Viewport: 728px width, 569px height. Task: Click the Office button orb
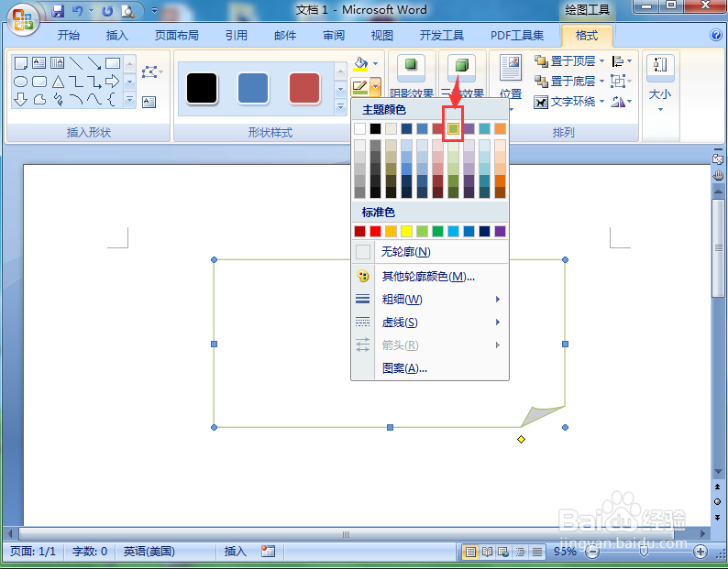pos(23,20)
